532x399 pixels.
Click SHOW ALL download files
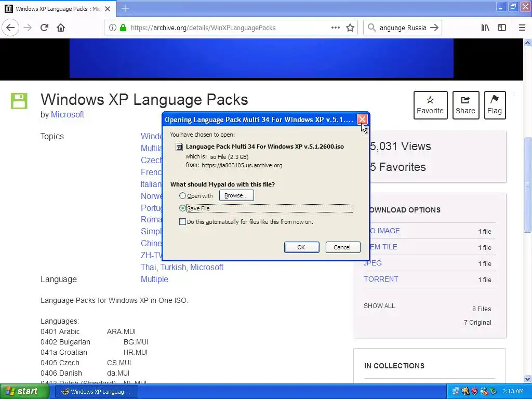click(x=379, y=306)
